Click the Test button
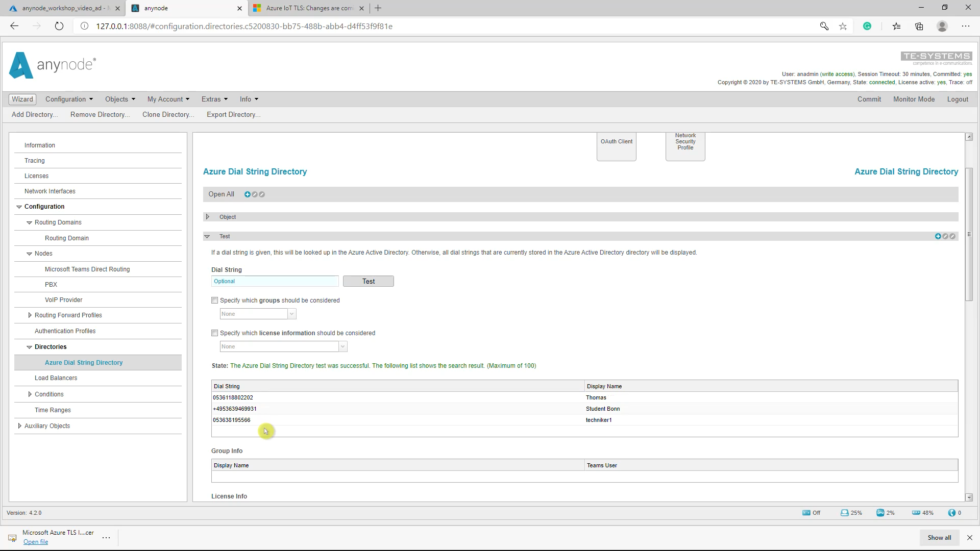The width and height of the screenshot is (980, 551). pos(369,281)
